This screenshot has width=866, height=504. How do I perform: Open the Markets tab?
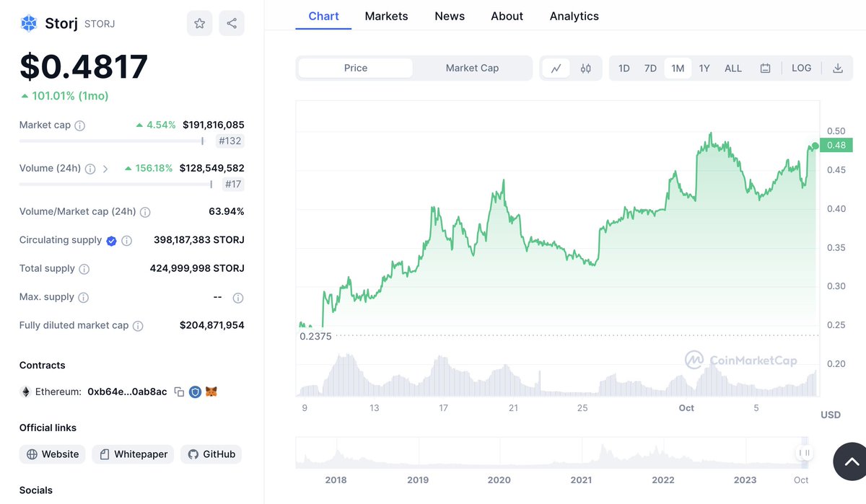(x=386, y=16)
